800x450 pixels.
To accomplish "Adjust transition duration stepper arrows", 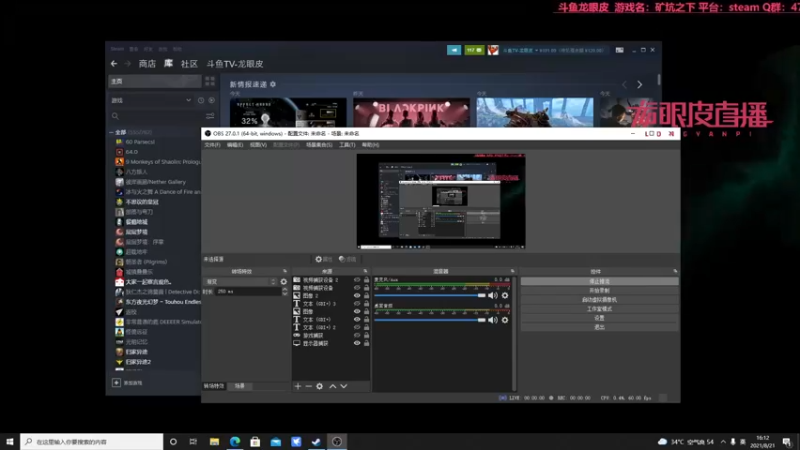I will click(x=285, y=291).
